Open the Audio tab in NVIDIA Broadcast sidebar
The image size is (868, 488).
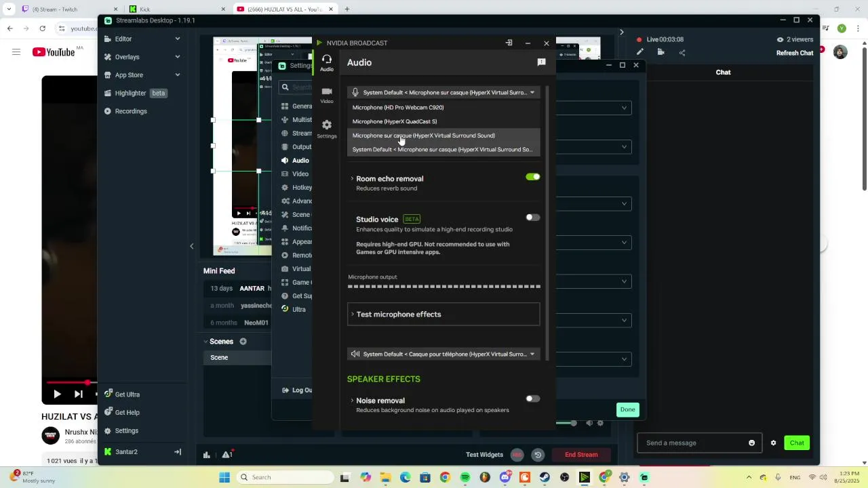click(326, 63)
